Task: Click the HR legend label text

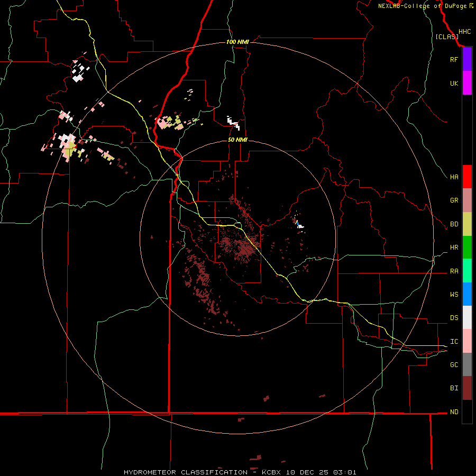Action: click(x=454, y=248)
